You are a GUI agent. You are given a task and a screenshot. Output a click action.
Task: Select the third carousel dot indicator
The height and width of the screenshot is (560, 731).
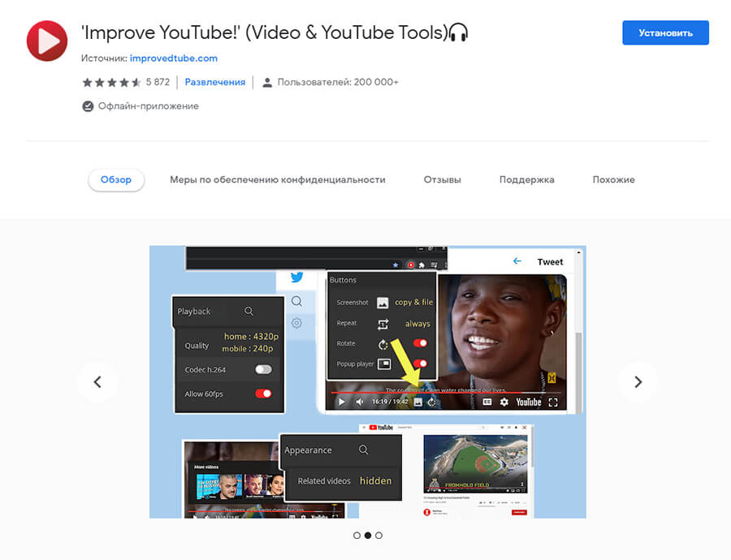pyautogui.click(x=378, y=536)
